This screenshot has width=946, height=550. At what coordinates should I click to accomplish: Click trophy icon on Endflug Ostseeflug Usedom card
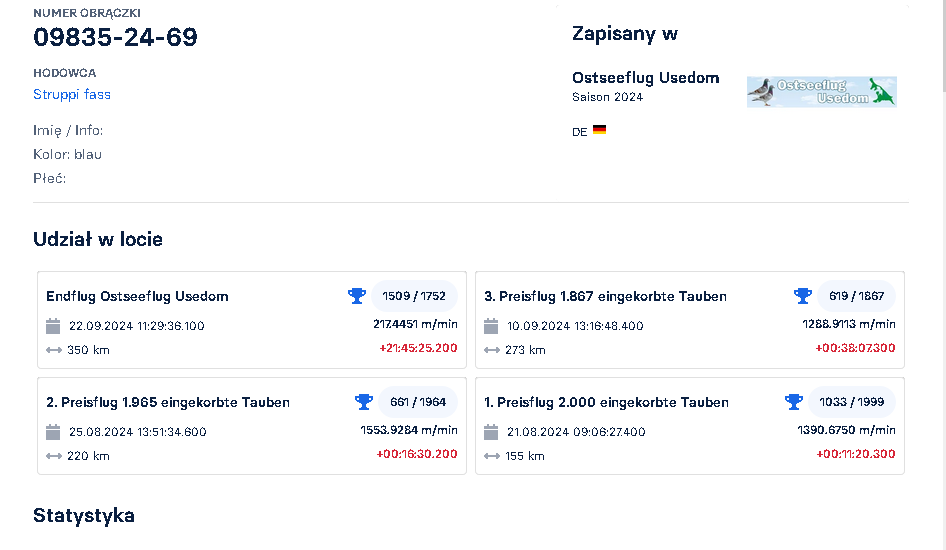tap(357, 296)
